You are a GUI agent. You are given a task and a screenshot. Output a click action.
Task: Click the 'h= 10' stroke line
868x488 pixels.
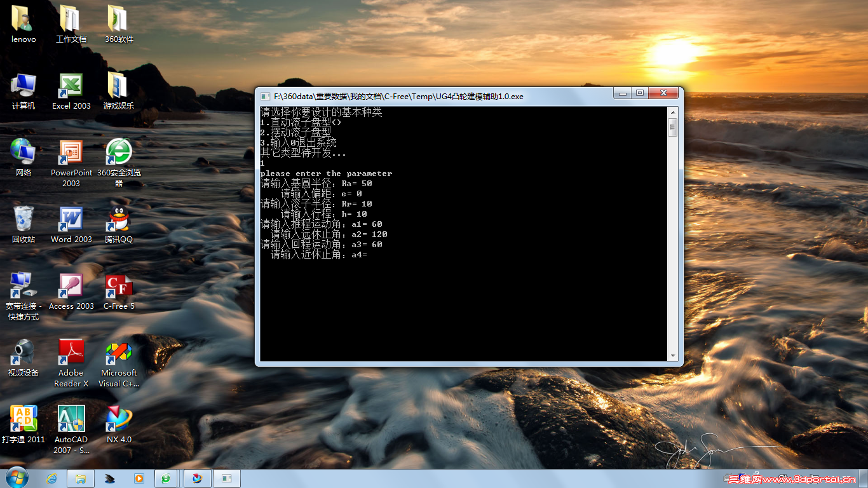point(324,214)
